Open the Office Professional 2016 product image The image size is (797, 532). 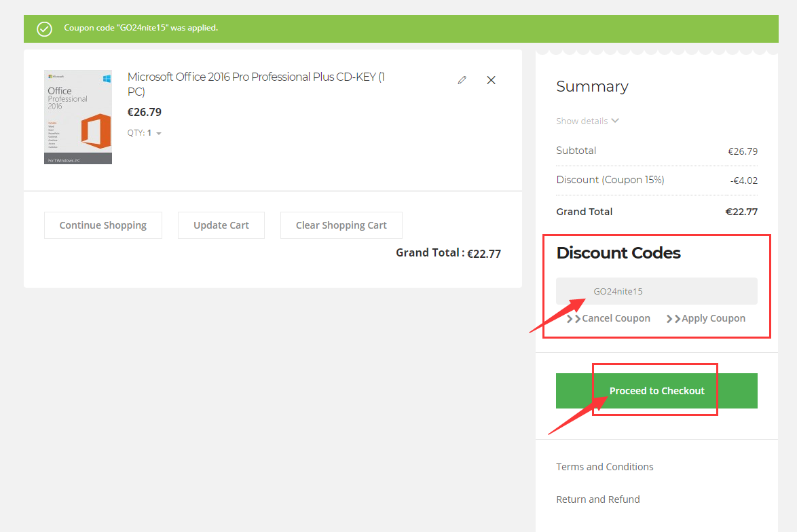(78, 117)
